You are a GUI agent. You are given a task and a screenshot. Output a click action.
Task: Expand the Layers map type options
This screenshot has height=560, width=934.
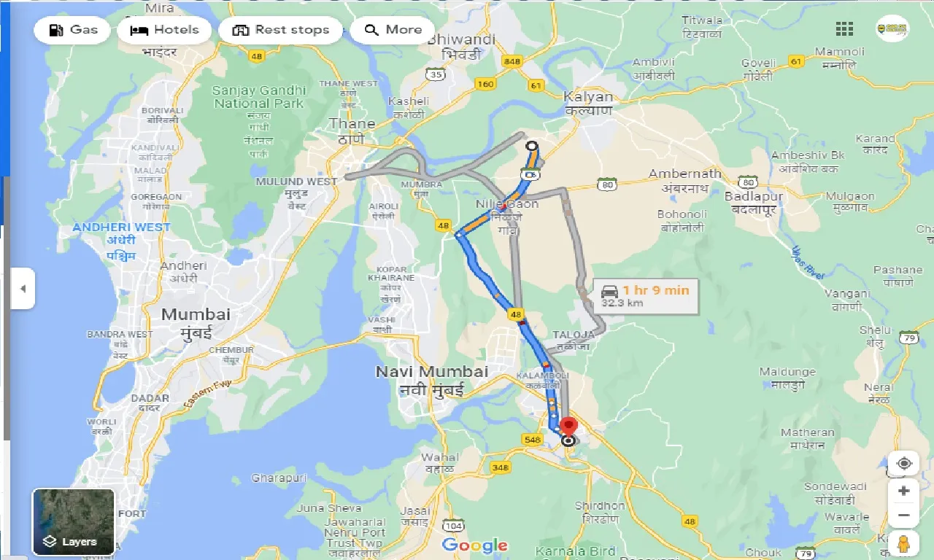[x=73, y=522]
